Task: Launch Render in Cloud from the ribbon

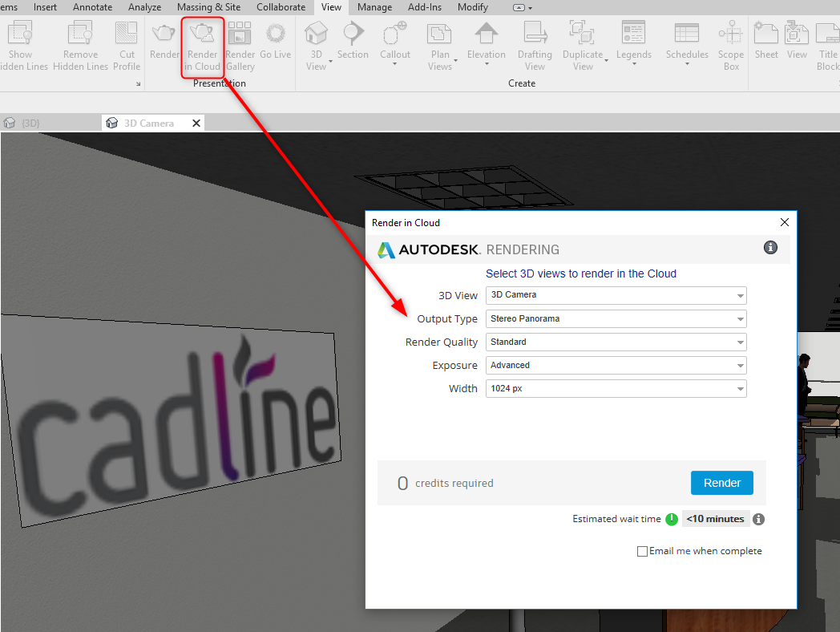Action: click(x=202, y=47)
